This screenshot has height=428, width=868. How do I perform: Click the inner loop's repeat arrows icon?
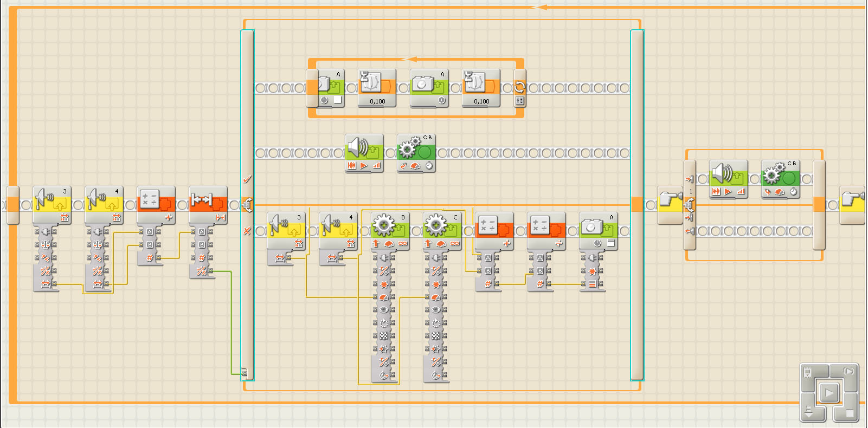[x=519, y=87]
